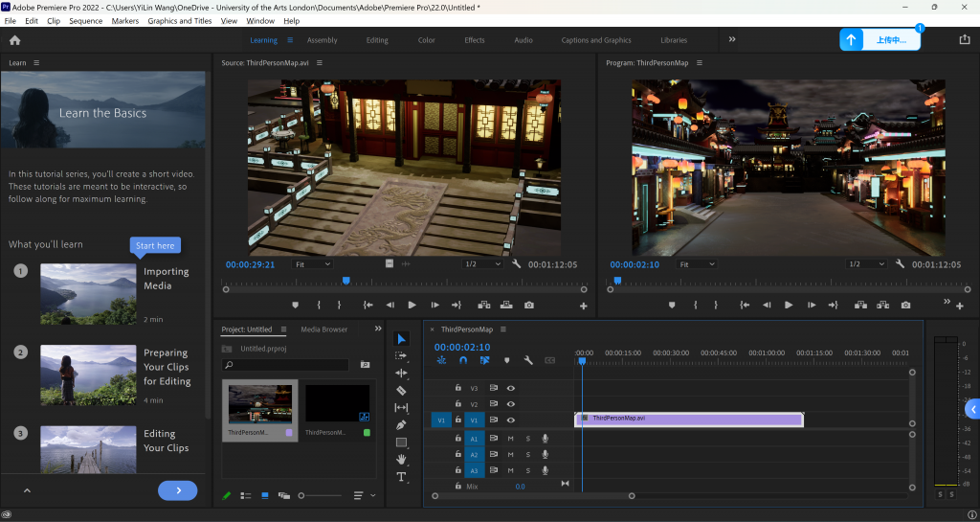Switch to the Color workspace

point(426,40)
